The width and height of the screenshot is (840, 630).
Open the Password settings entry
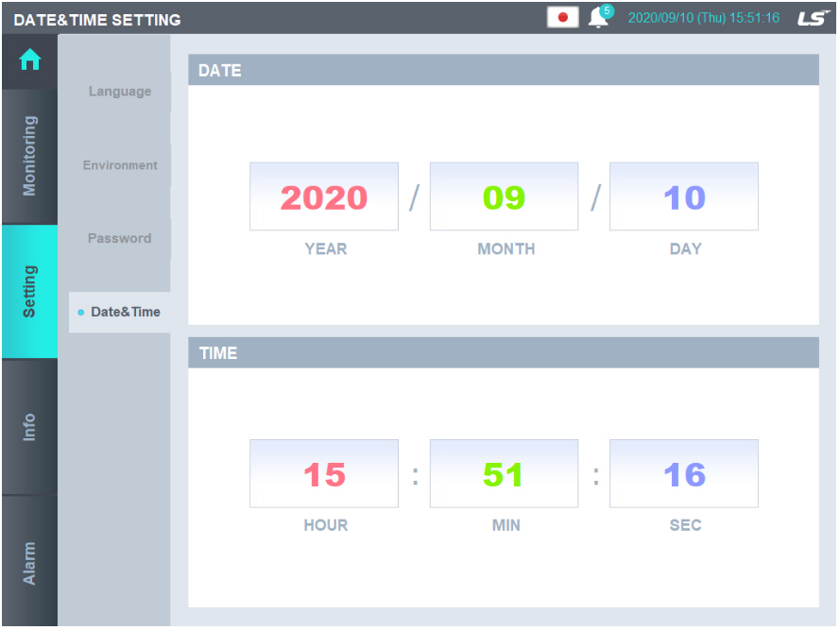pos(119,238)
